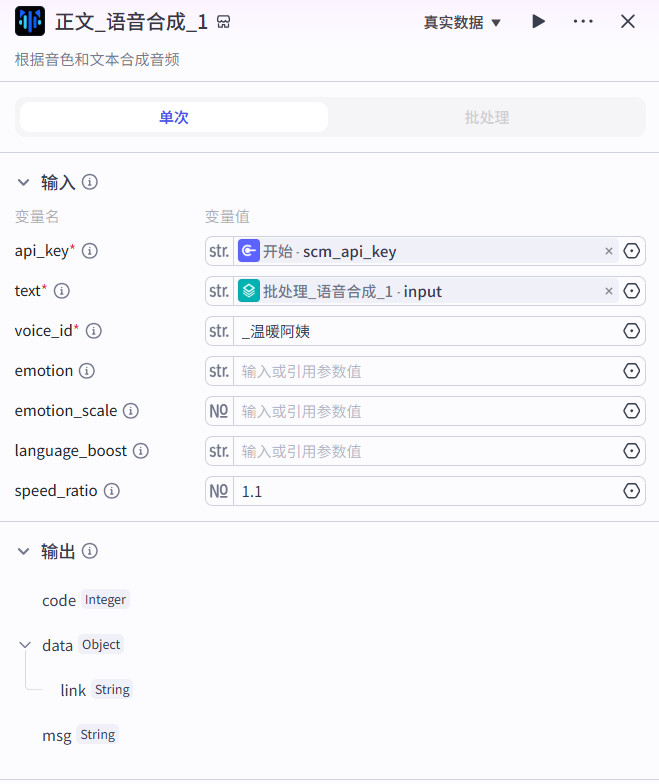Collapse the 输入 section
The height and width of the screenshot is (784, 659).
point(23,182)
